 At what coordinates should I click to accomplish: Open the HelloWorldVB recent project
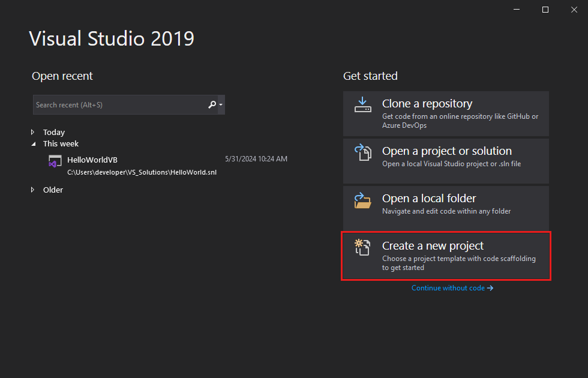pos(91,160)
